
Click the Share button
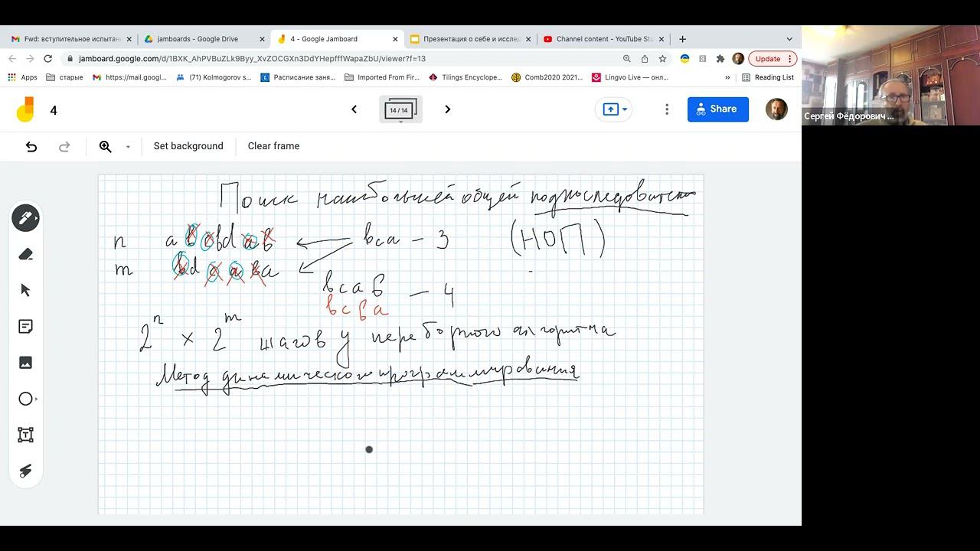[718, 109]
